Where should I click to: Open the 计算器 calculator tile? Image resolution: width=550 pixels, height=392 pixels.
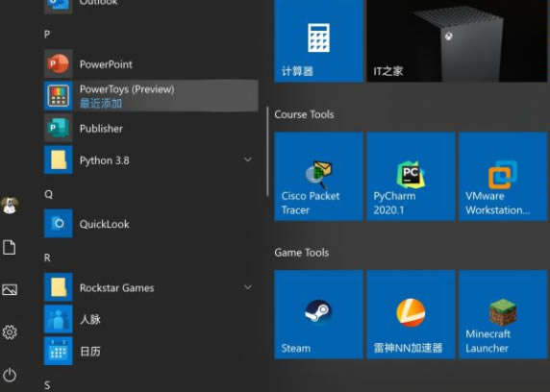click(318, 40)
